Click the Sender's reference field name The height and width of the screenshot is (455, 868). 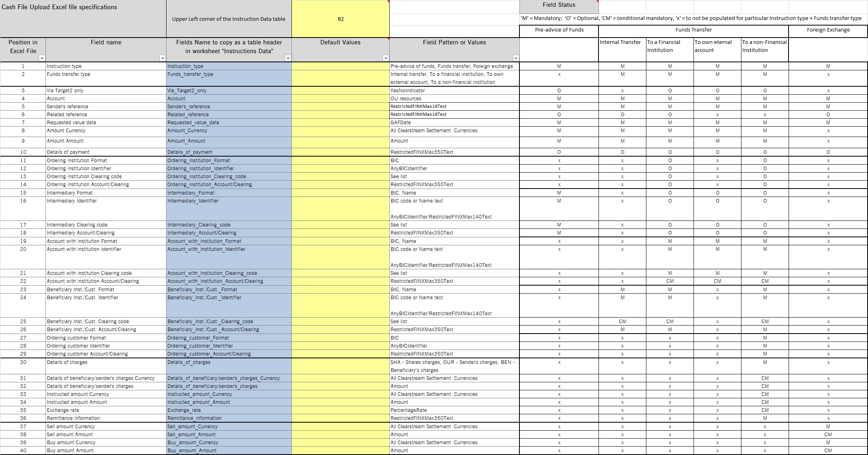pos(106,107)
